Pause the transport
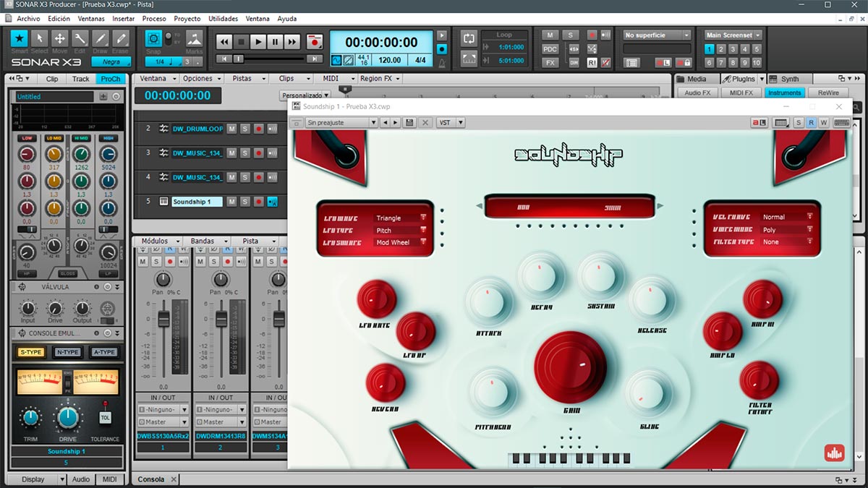The image size is (868, 488). (275, 42)
